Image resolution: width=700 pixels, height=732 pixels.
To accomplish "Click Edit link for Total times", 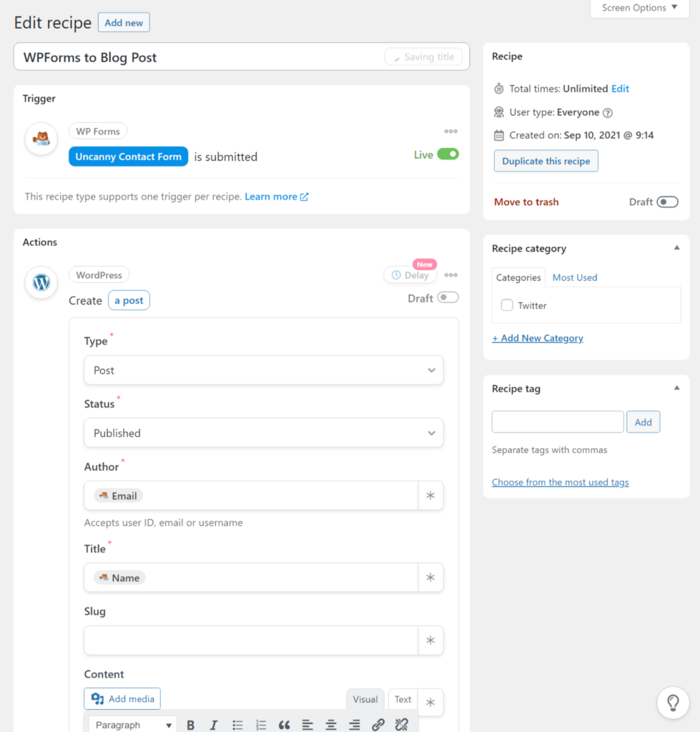I will tap(620, 89).
